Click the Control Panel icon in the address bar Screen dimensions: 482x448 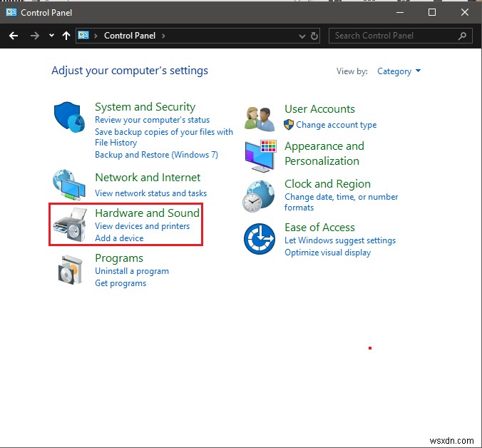[83, 35]
